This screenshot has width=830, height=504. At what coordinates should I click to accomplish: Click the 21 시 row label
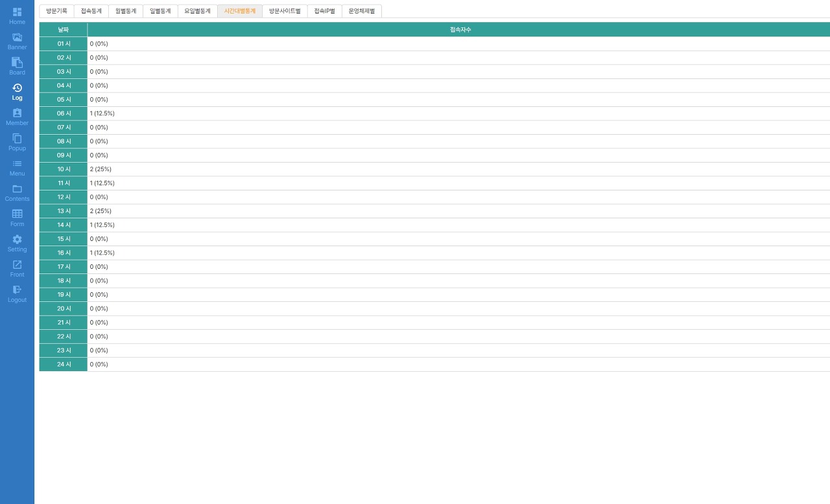pyautogui.click(x=63, y=322)
